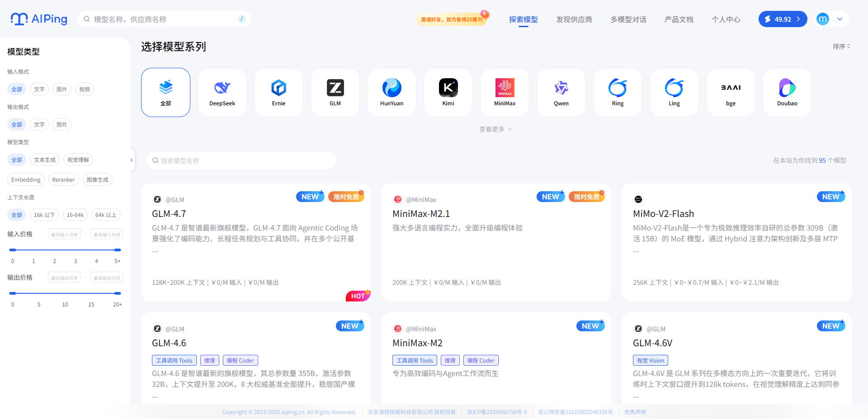Choose the Kimi series icon
Screen dimensions: 868x419
pyautogui.click(x=448, y=87)
